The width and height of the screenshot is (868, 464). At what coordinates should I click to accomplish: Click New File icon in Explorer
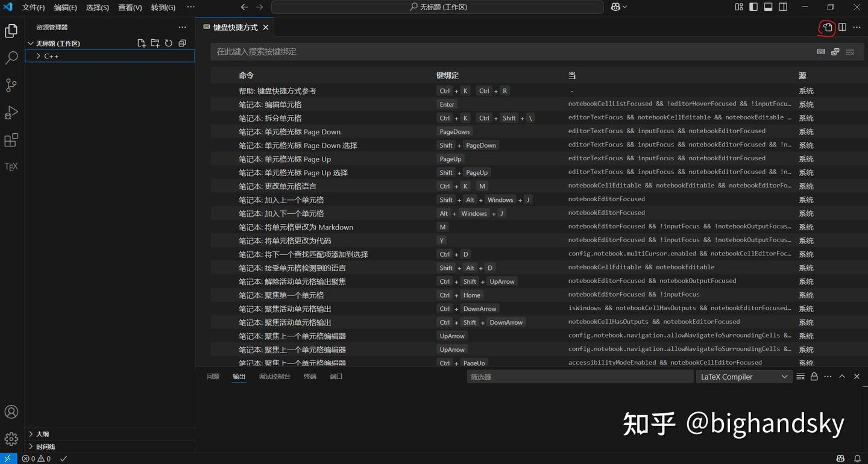[141, 43]
